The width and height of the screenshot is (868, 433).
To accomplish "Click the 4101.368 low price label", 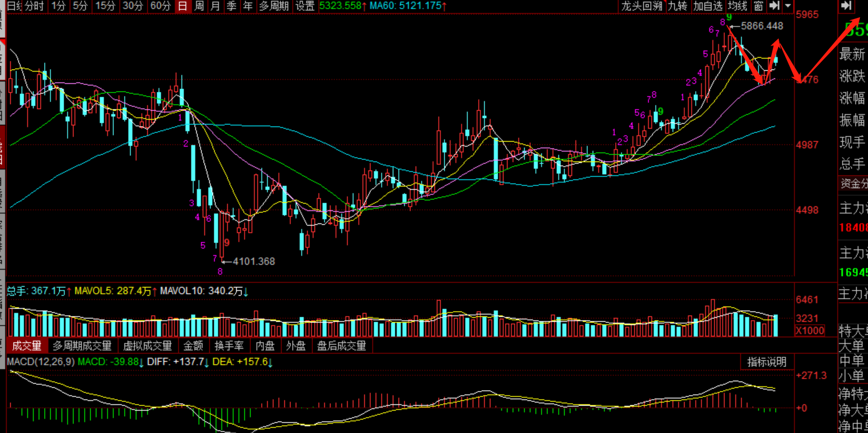I will click(x=253, y=261).
